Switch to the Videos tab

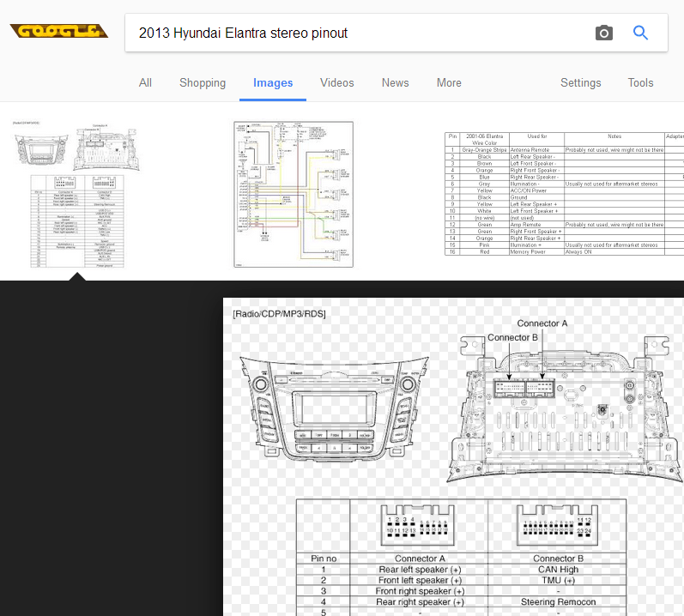(x=336, y=83)
